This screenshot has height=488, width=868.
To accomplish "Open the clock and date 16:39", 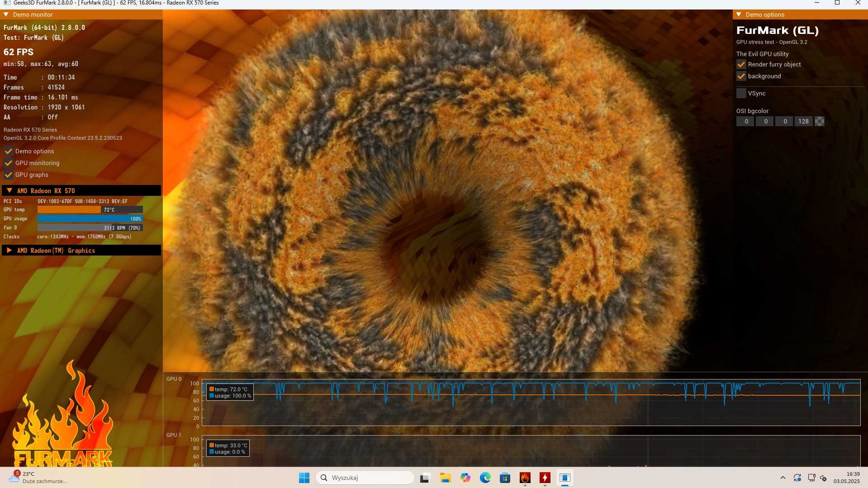I will pos(847,478).
